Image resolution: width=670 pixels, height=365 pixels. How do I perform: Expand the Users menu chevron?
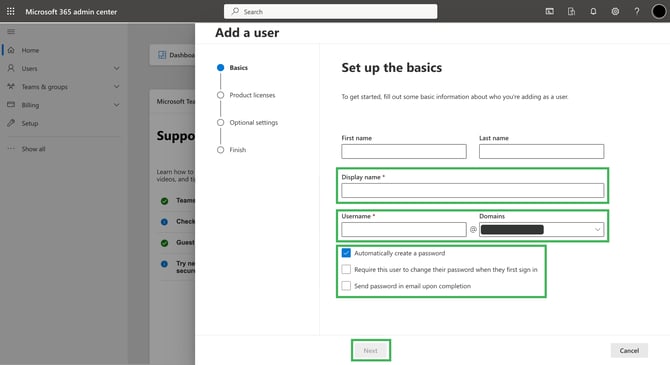coord(116,68)
